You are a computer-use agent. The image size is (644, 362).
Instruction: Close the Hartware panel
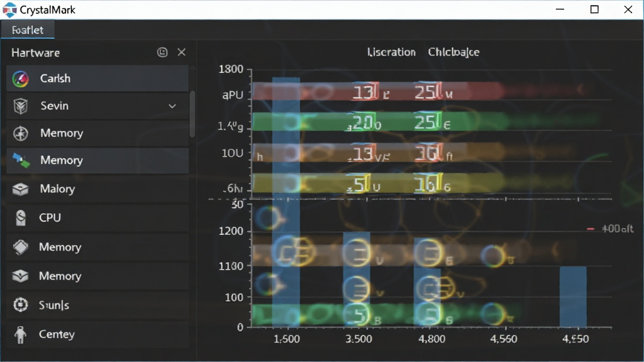[x=182, y=52]
